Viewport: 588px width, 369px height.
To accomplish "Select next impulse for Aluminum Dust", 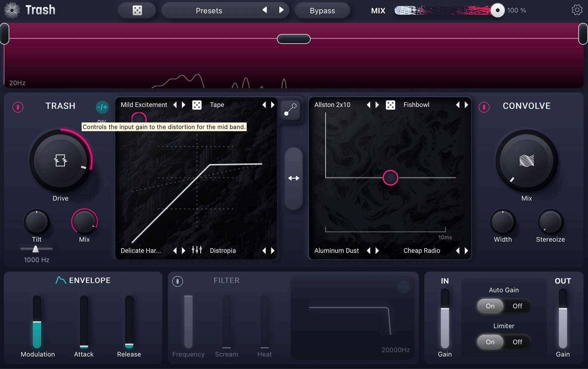I will coord(377,250).
